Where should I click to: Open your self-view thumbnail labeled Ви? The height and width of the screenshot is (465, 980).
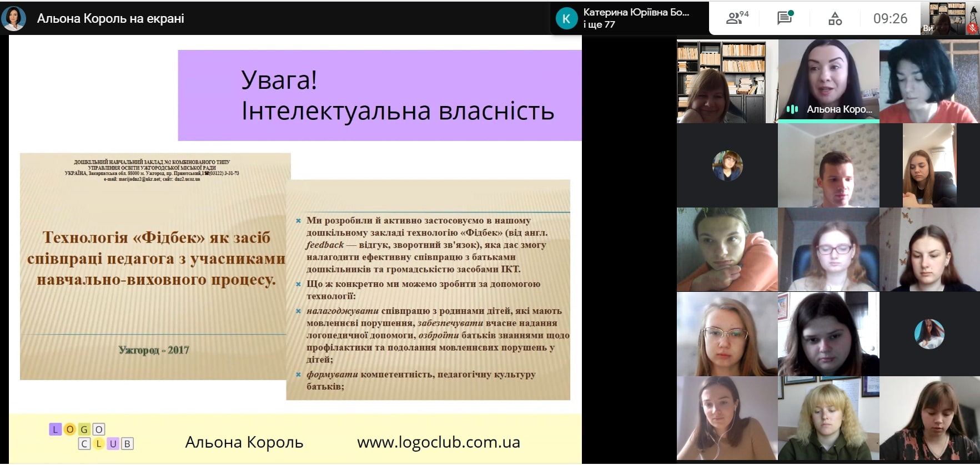949,18
